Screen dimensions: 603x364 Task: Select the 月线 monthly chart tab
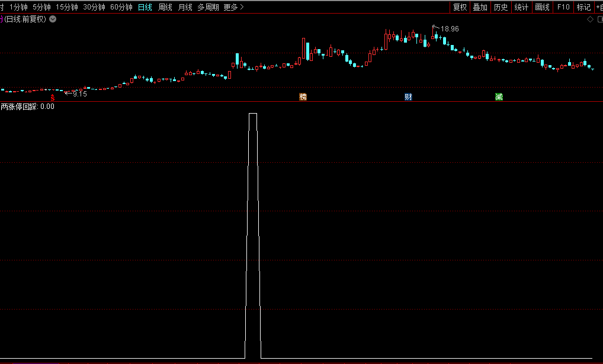click(185, 7)
